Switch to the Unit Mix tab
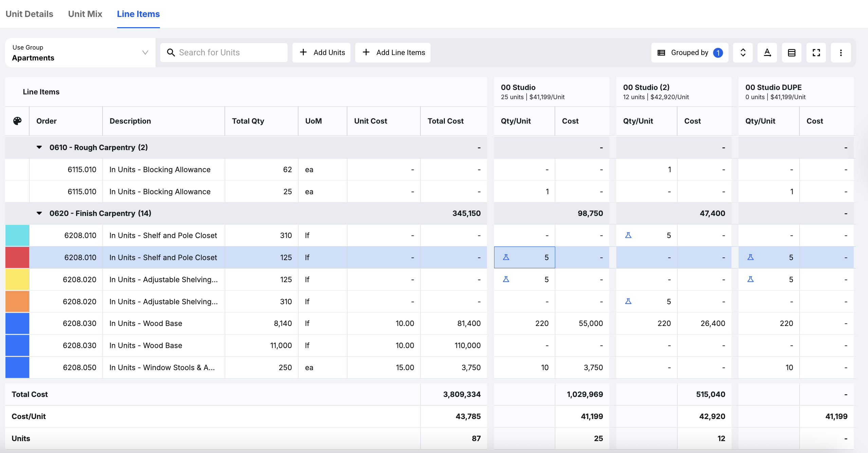The height and width of the screenshot is (453, 868). (85, 14)
